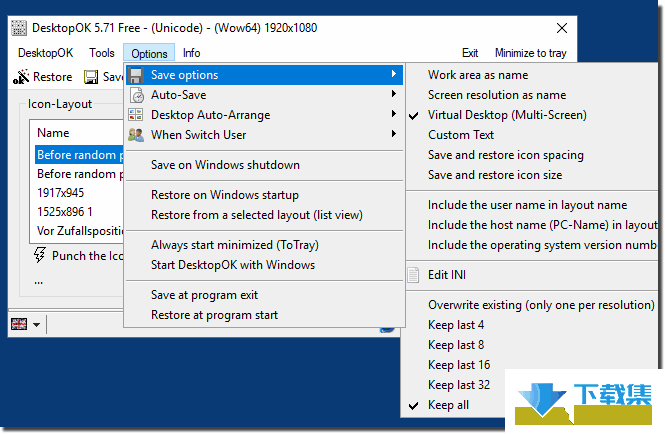Expand Desktop Auto-Arrange submenu arrow
Image resolution: width=665 pixels, height=434 pixels.
point(394,114)
